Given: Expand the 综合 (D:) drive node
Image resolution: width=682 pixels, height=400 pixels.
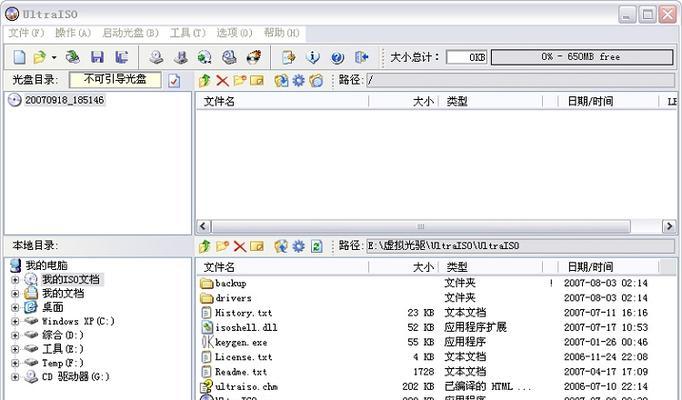Looking at the screenshot, I should coord(15,335).
